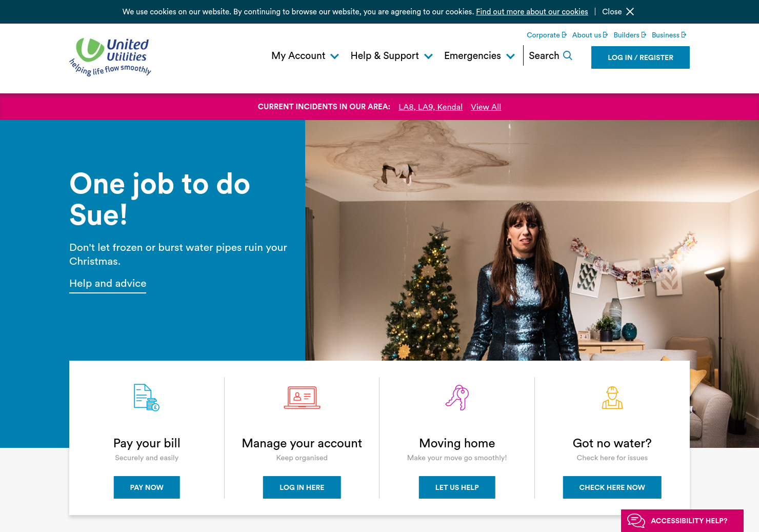
Task: Expand the Emergencies dropdown chevron
Action: pos(510,56)
